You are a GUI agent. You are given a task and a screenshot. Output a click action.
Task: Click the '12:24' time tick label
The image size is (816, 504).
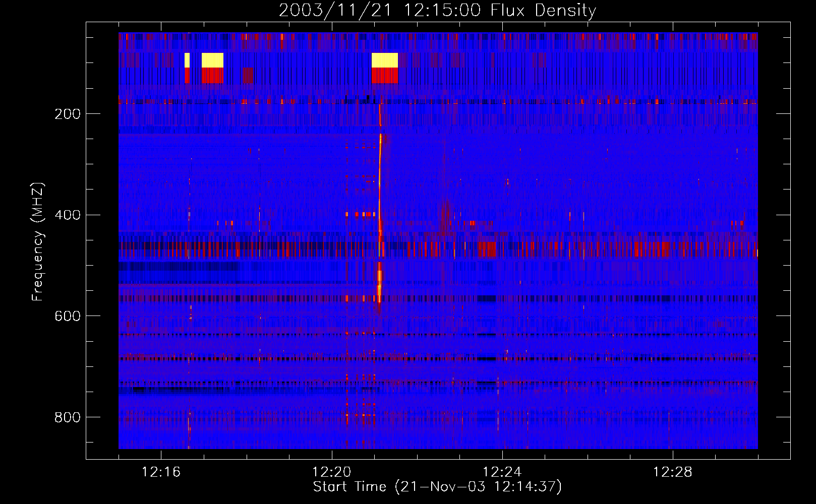click(502, 472)
